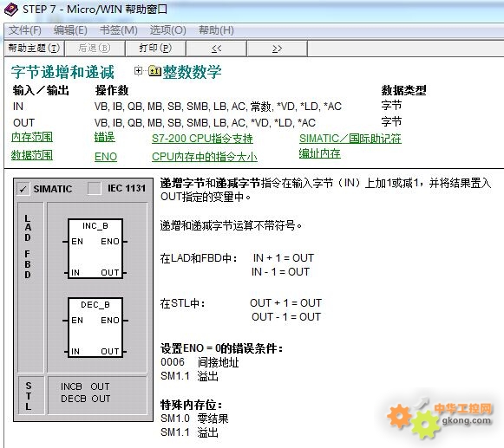Click the IN + 1 = OUT formula
Viewport: 504px width, 448px height.
click(284, 258)
